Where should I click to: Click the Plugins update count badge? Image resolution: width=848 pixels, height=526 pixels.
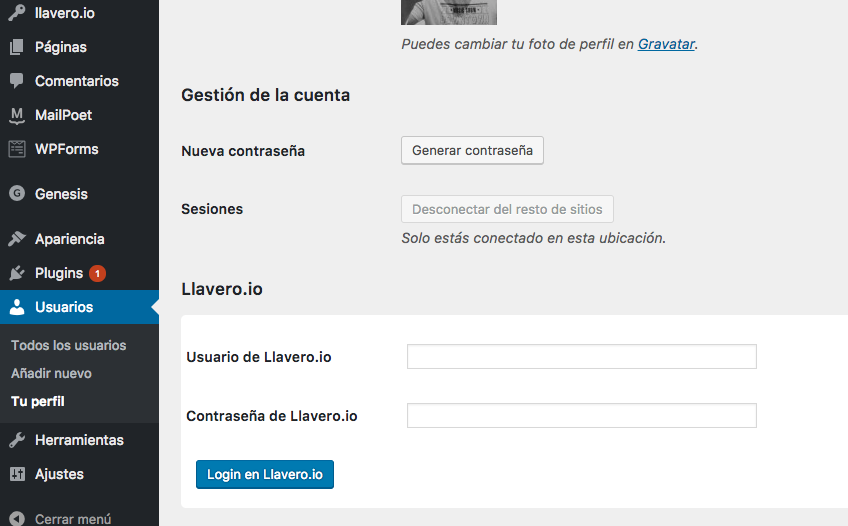coord(97,274)
